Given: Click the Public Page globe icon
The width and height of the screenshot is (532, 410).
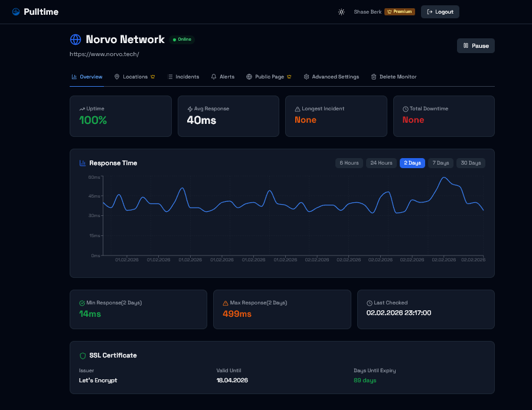Looking at the screenshot, I should (249, 77).
